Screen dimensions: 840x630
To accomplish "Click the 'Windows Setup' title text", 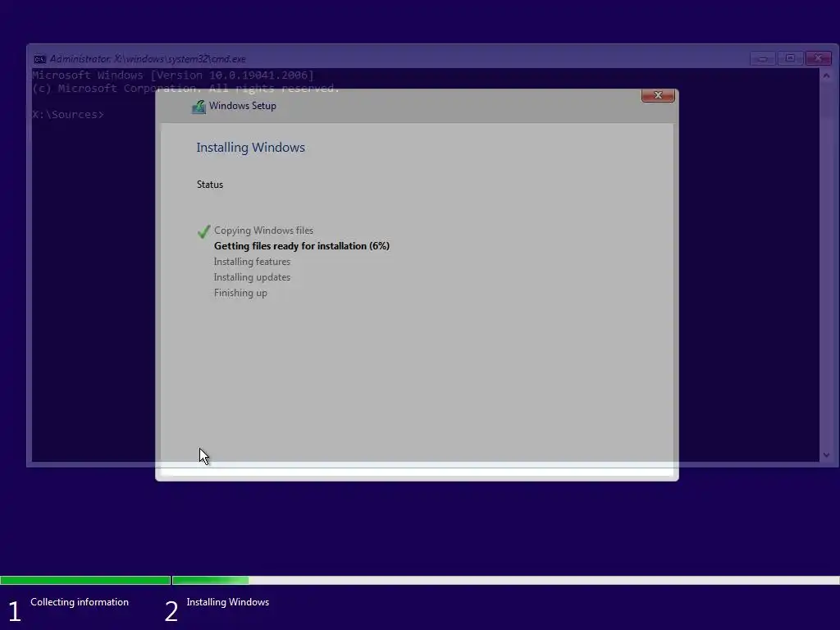I will tap(243, 106).
